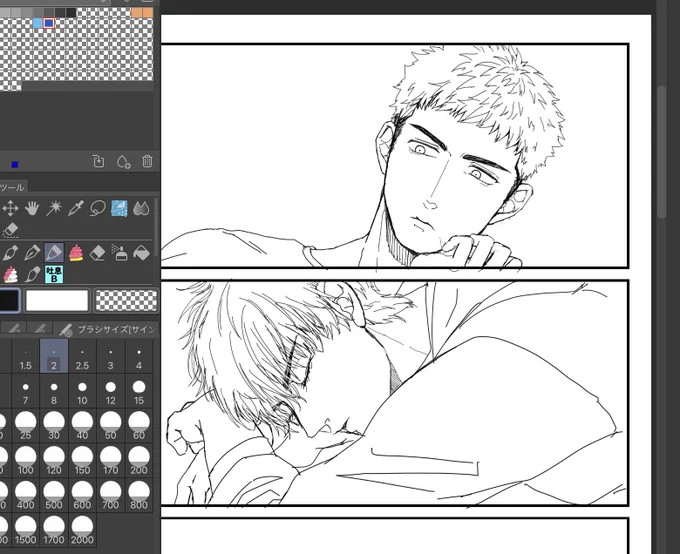Set brush size to 25
This screenshot has height=554, width=680.
click(26, 426)
